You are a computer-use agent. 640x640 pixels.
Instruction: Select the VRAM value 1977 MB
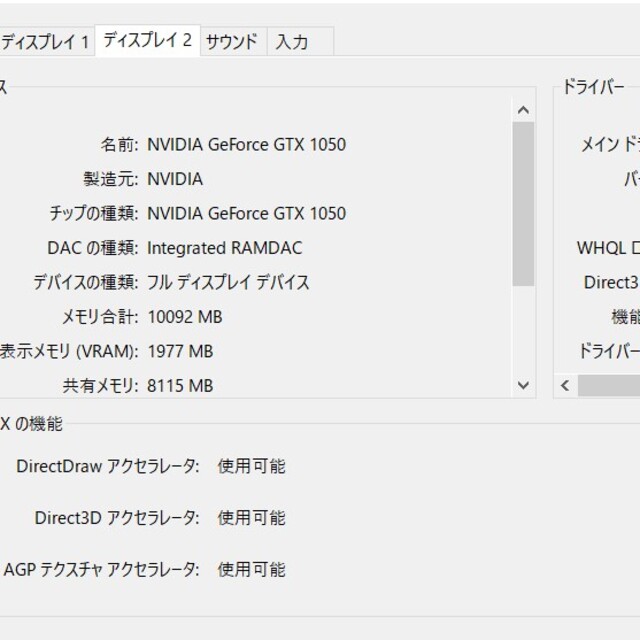pos(180,351)
